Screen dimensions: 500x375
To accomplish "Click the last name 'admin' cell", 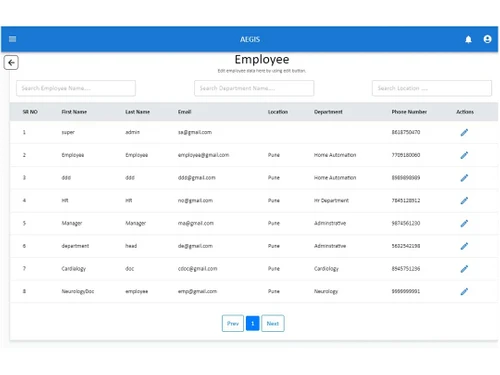I will point(132,132).
